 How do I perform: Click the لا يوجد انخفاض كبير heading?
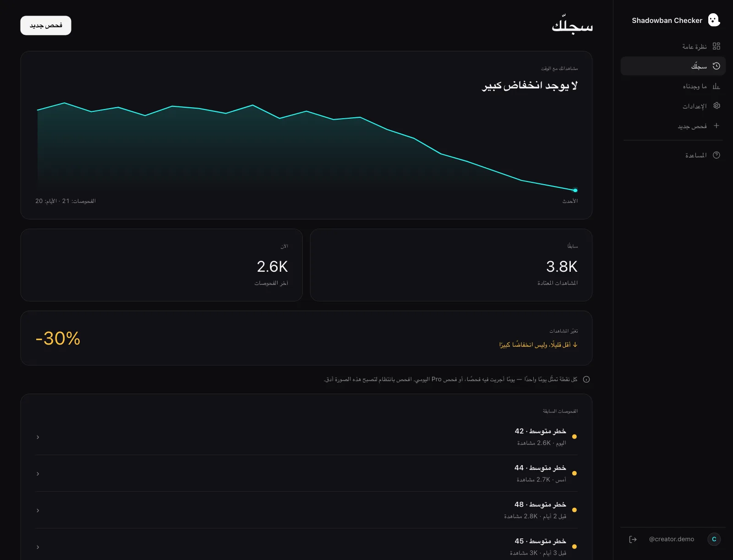[530, 86]
